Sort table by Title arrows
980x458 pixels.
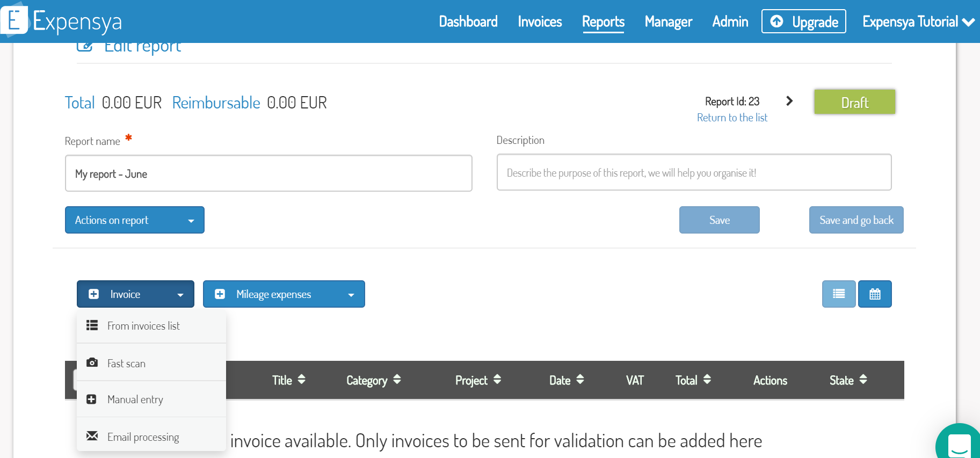tap(301, 380)
